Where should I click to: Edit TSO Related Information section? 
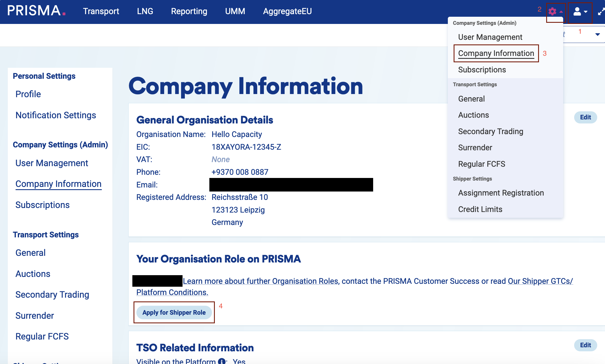585,345
